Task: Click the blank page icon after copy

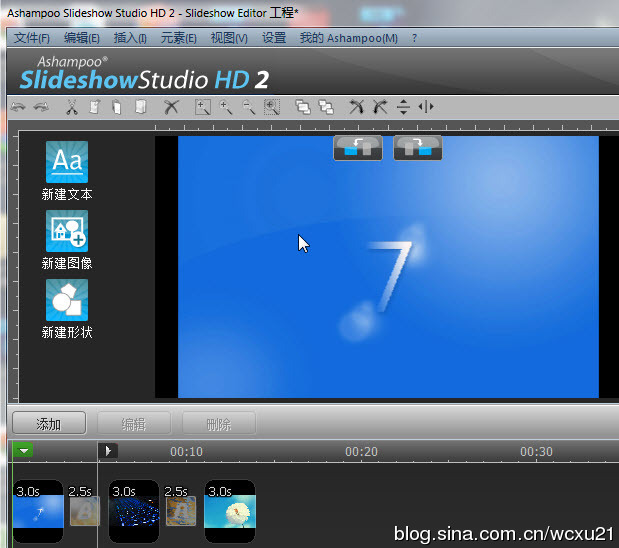Action: (x=141, y=107)
